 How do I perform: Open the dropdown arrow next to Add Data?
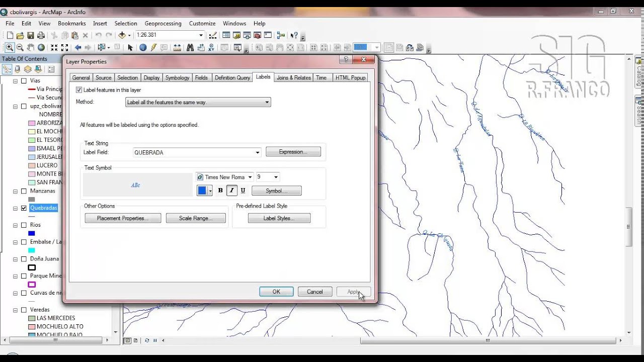(129, 35)
